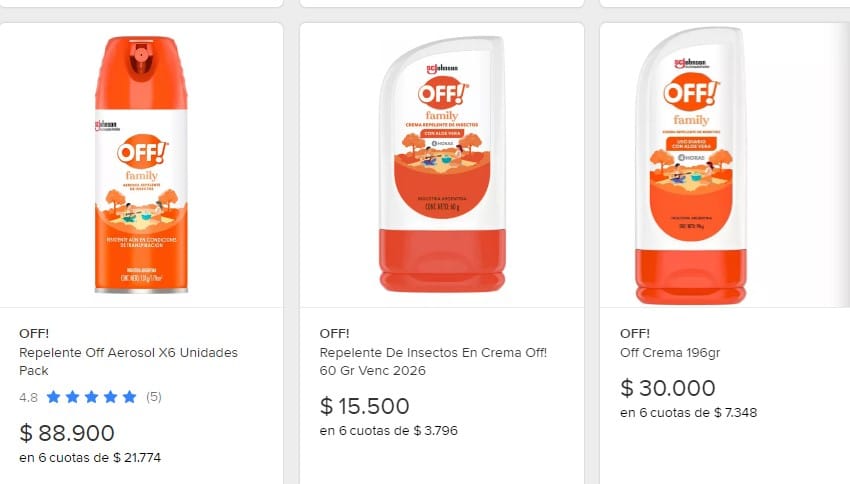The height and width of the screenshot is (484, 850).
Task: Open the Off Aerosol spray can image
Action: pyautogui.click(x=141, y=165)
